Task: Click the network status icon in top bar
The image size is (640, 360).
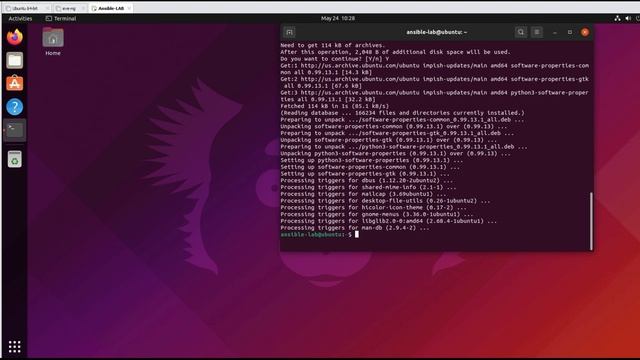Action: pyautogui.click(x=617, y=18)
